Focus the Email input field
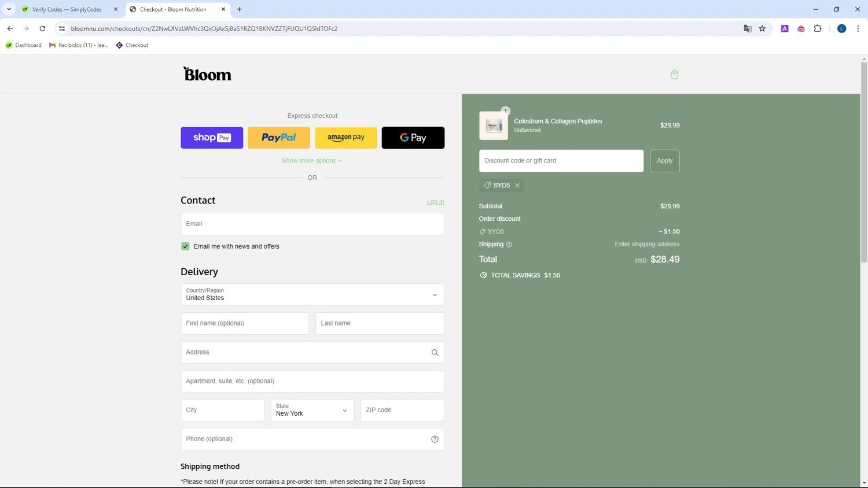Screen dimensions: 868x488 coord(312,224)
